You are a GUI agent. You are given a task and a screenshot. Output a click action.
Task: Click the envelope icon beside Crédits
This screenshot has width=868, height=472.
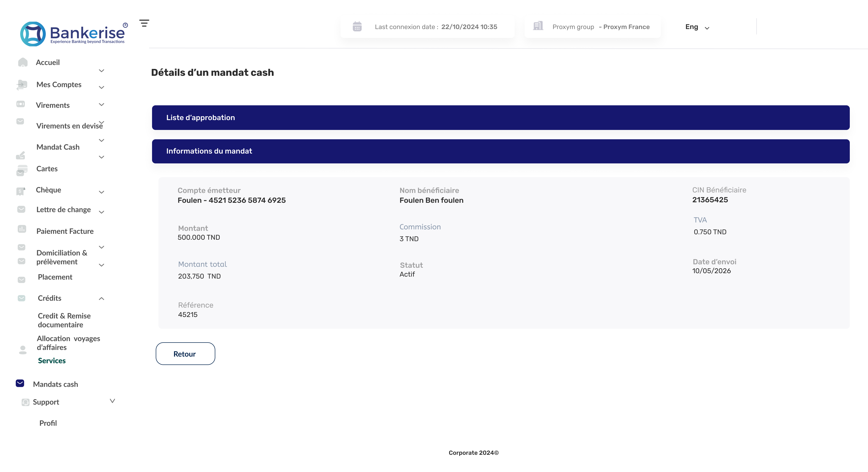22,298
